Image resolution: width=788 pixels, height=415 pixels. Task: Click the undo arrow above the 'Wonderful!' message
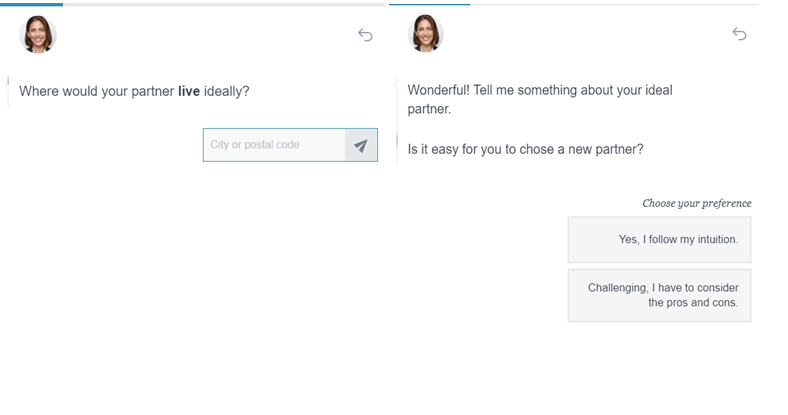pyautogui.click(x=739, y=34)
